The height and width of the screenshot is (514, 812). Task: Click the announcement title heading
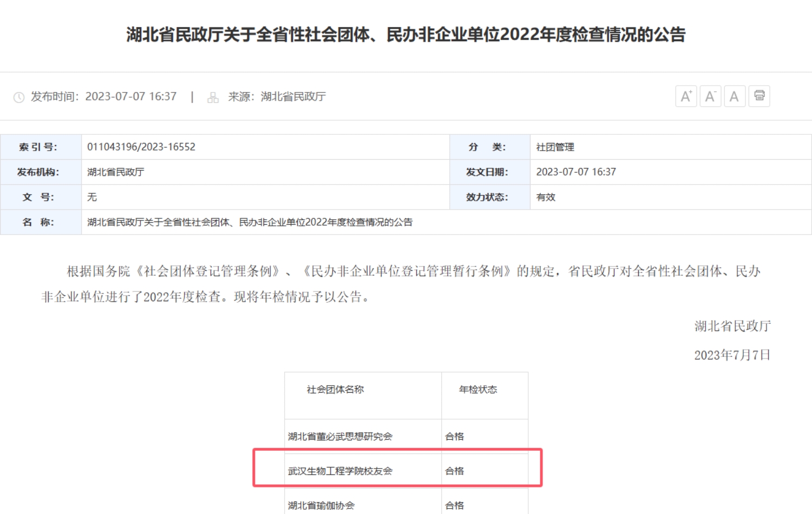[x=405, y=35]
